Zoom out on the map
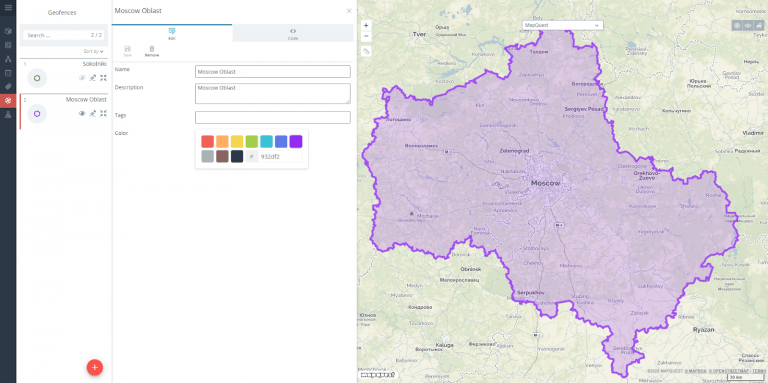The image size is (768, 383). pos(366,36)
